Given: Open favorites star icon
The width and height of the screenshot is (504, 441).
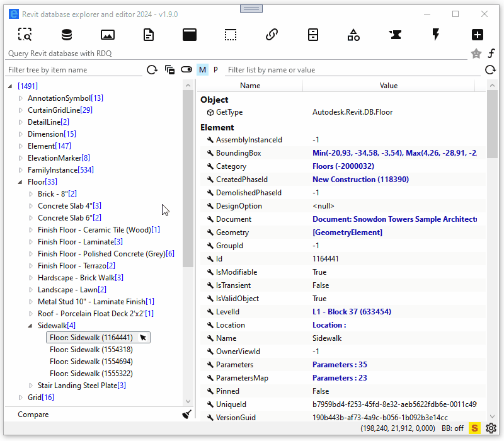Looking at the screenshot, I should [476, 54].
